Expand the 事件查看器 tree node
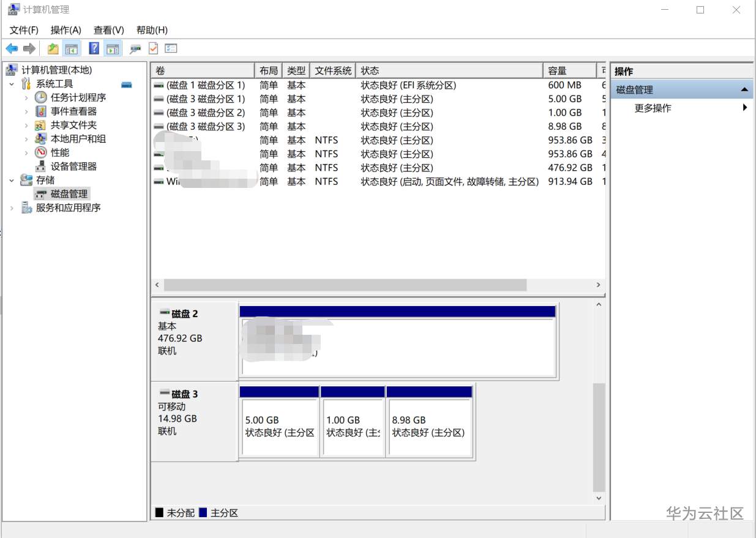 26,111
